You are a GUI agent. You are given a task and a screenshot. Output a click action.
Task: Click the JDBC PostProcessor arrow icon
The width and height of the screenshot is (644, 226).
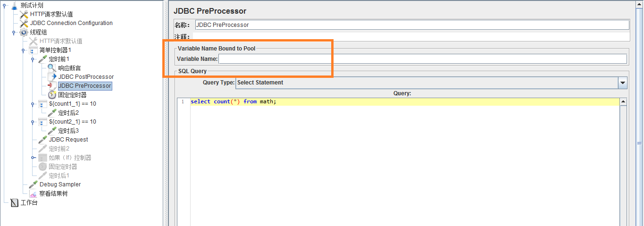click(x=52, y=77)
